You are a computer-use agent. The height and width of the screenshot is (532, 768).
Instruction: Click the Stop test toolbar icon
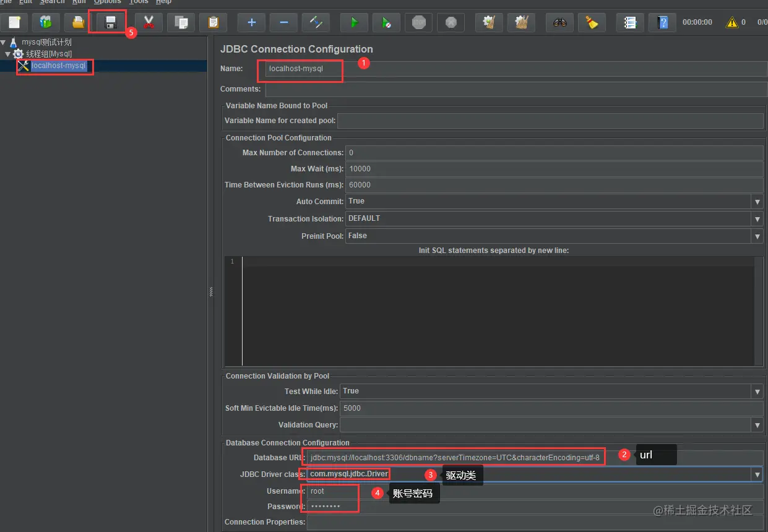[418, 23]
